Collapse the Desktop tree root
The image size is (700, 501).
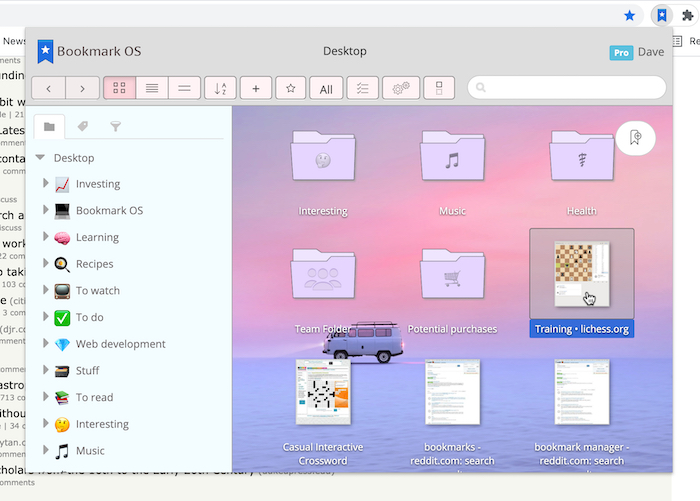[x=40, y=158]
